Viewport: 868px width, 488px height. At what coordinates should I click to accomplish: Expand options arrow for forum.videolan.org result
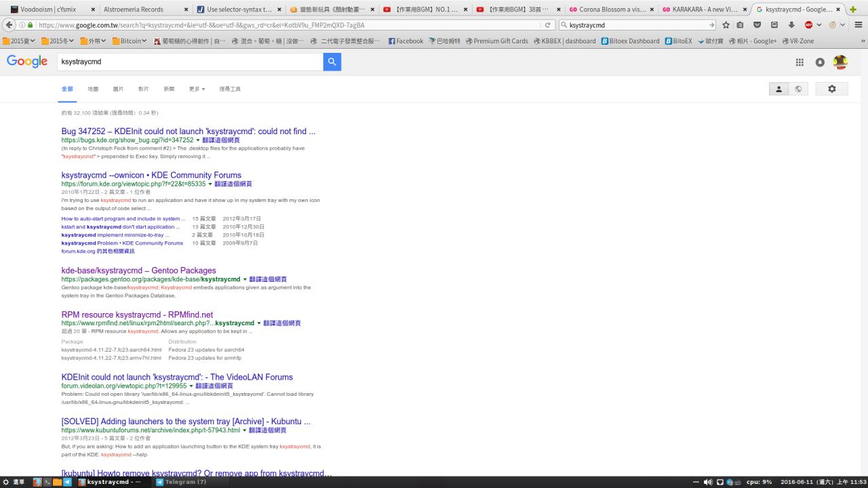tap(191, 386)
